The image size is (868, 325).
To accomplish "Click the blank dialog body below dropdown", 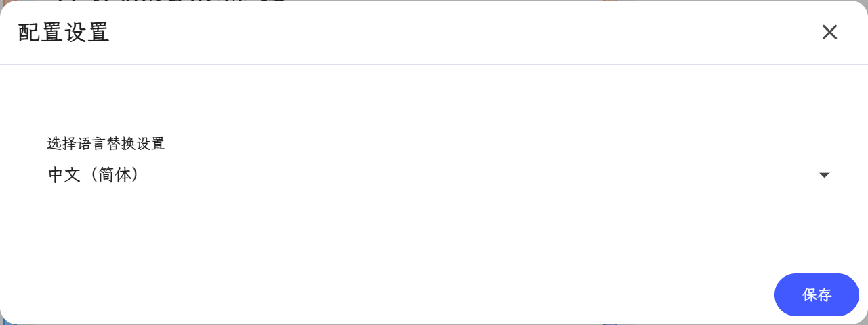I will pos(434,227).
